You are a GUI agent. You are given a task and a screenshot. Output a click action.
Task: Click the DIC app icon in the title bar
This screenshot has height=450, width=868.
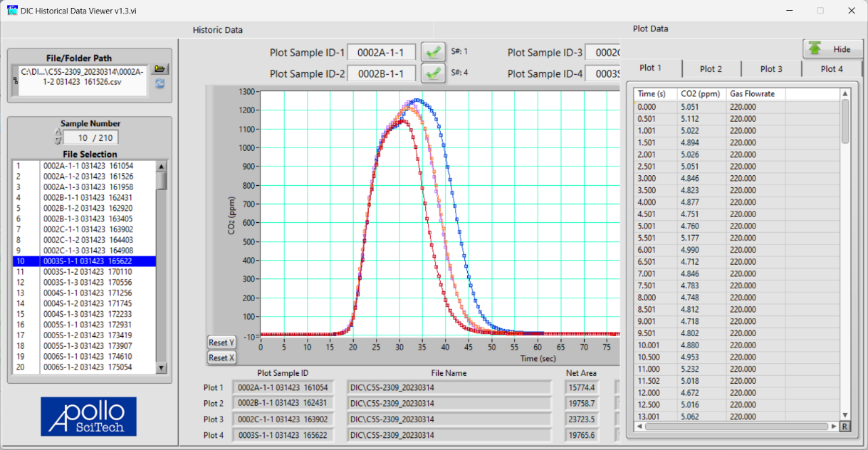click(x=12, y=10)
